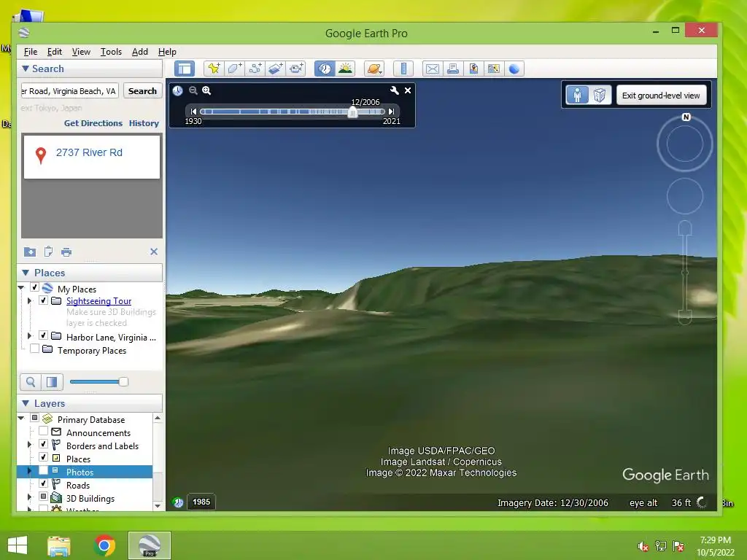
Task: Open the Edit menu
Action: [54, 52]
